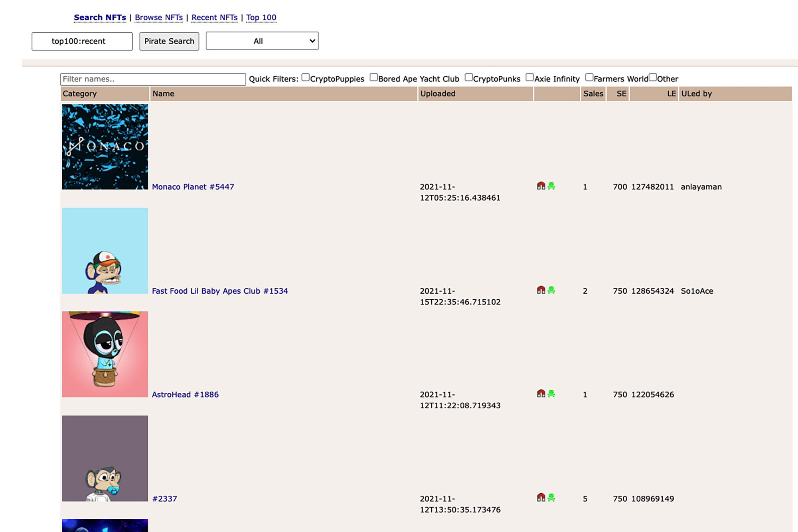Open the #2337 NFT link
This screenshot has height=532, width=798.
click(164, 499)
